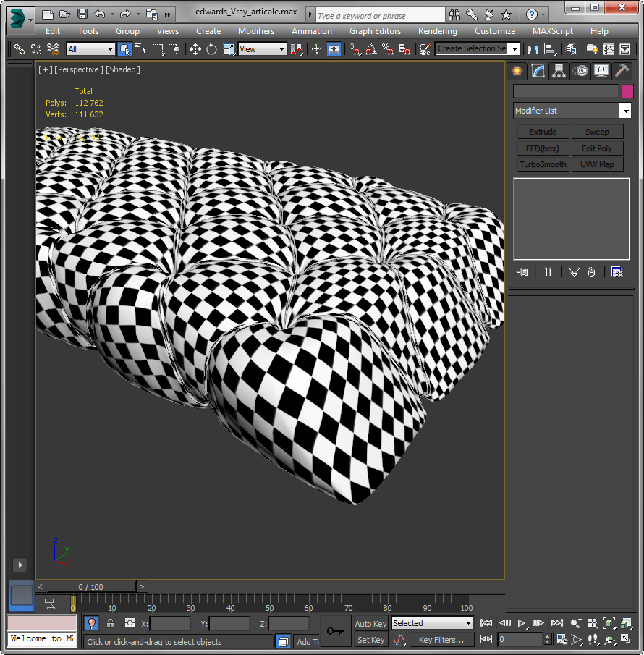Select the Select and Rotate tool

[x=211, y=49]
